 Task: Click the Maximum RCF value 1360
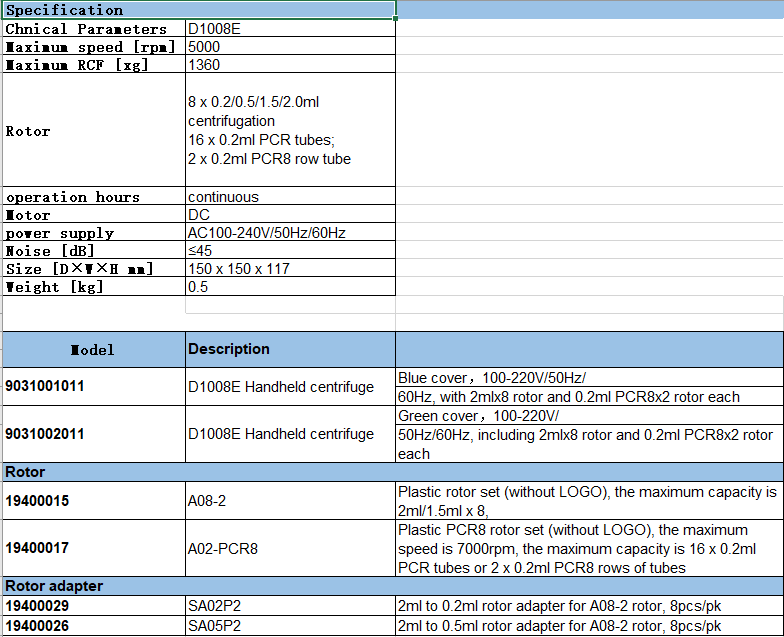pos(290,65)
